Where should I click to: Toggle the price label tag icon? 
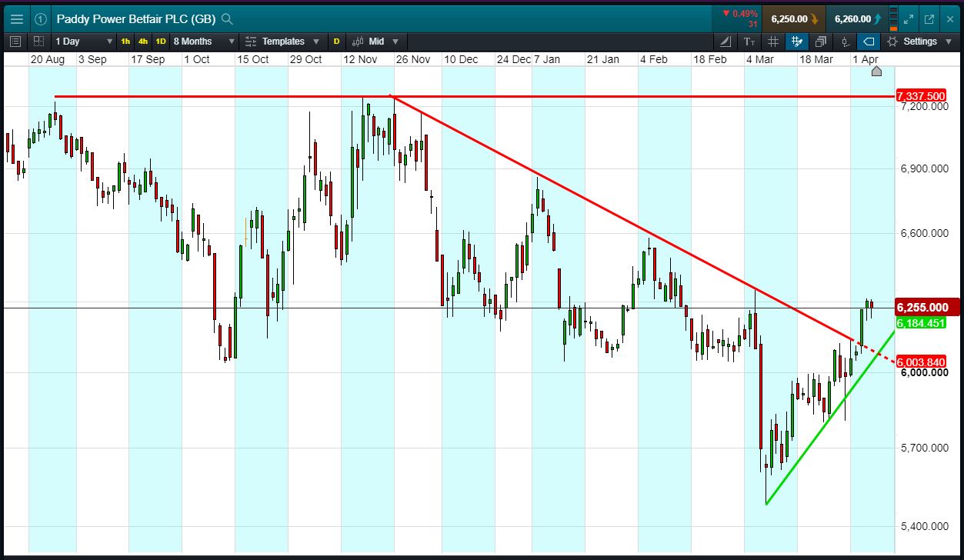tap(869, 42)
